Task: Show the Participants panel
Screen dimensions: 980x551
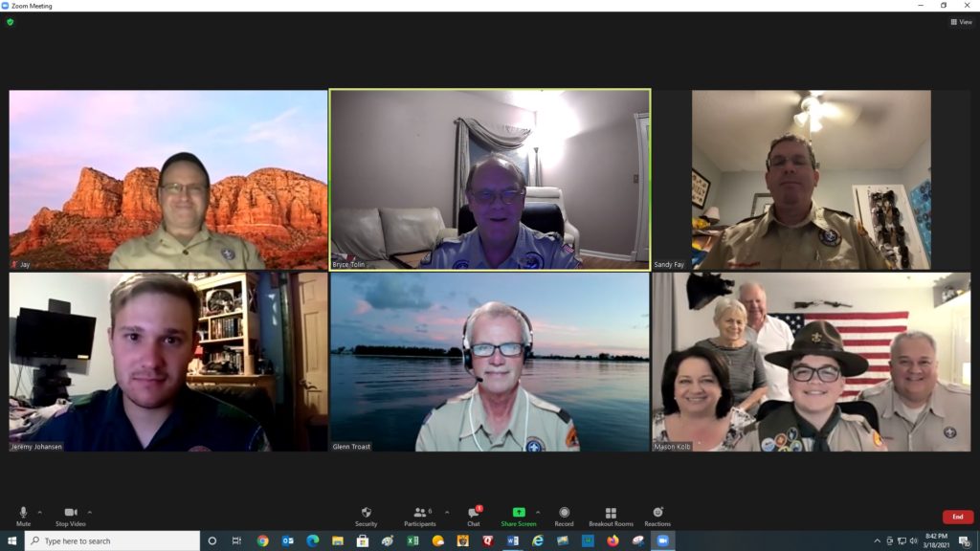Action: click(419, 514)
